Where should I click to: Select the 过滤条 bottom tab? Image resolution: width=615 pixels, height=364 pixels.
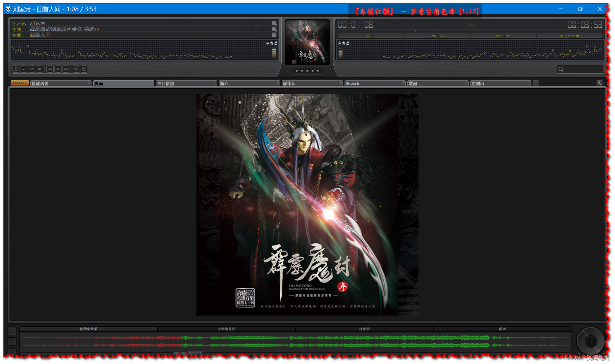pyautogui.click(x=364, y=329)
